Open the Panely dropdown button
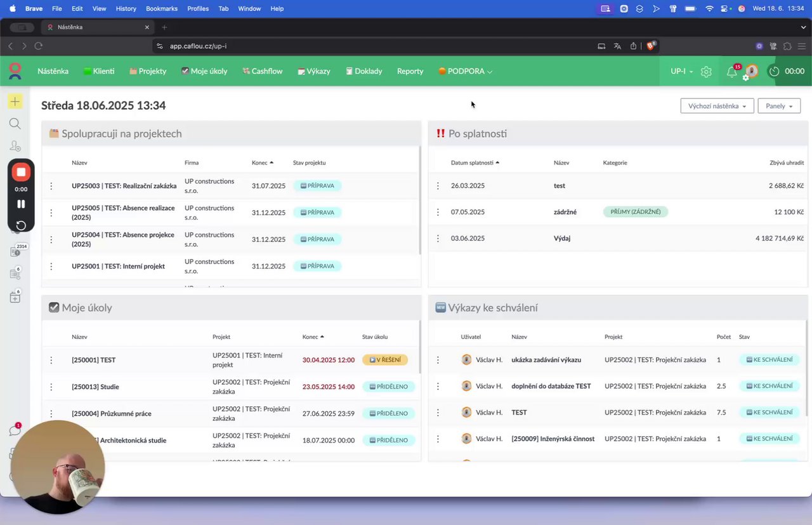This screenshot has width=812, height=525. click(779, 106)
